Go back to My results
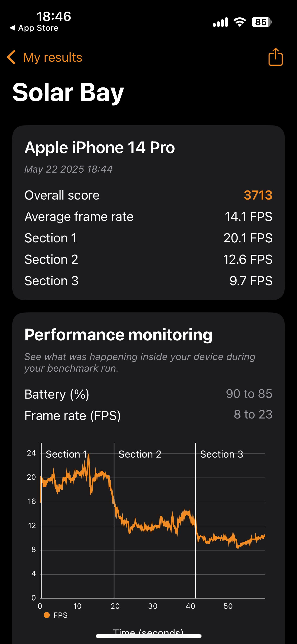This screenshot has height=644, width=297. 53,57
